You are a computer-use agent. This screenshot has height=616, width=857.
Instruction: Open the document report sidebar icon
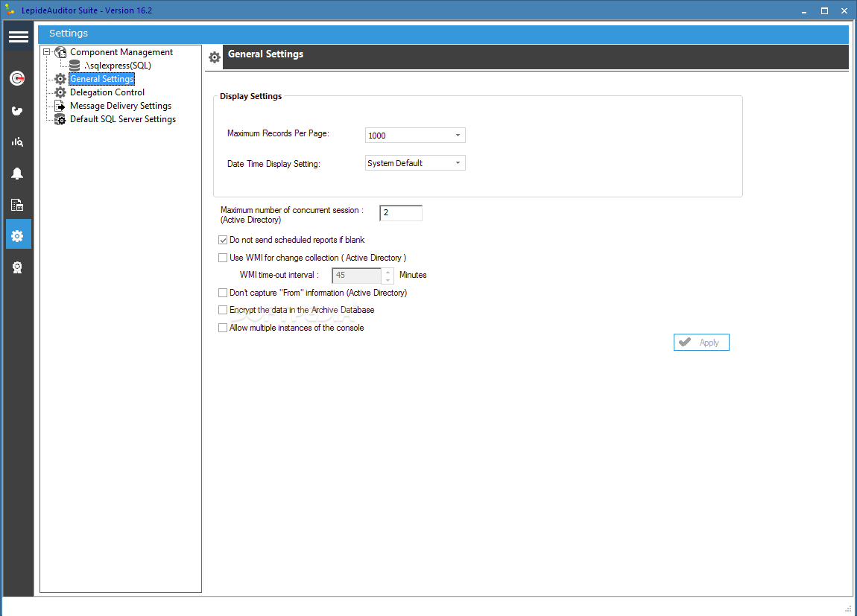tap(17, 205)
